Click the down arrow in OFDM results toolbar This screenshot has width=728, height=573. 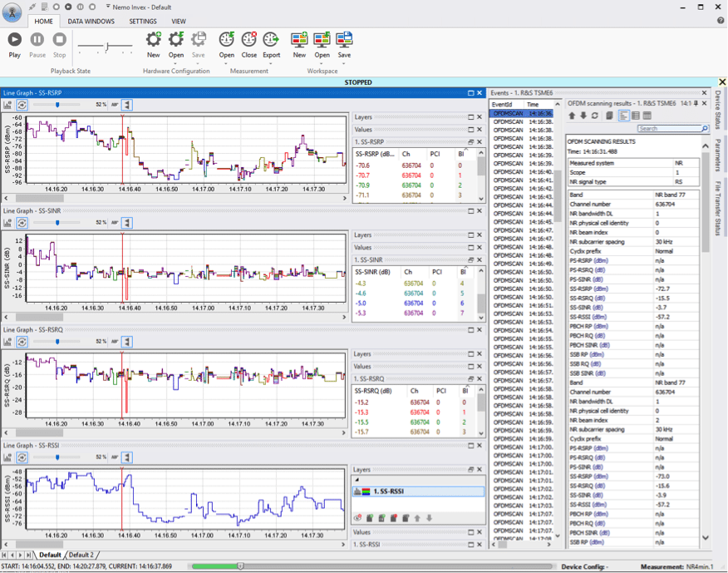tap(583, 116)
